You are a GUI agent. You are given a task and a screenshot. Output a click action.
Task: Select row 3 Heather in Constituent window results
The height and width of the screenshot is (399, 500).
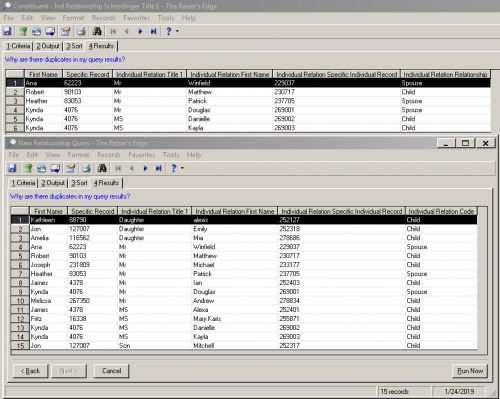[15, 101]
